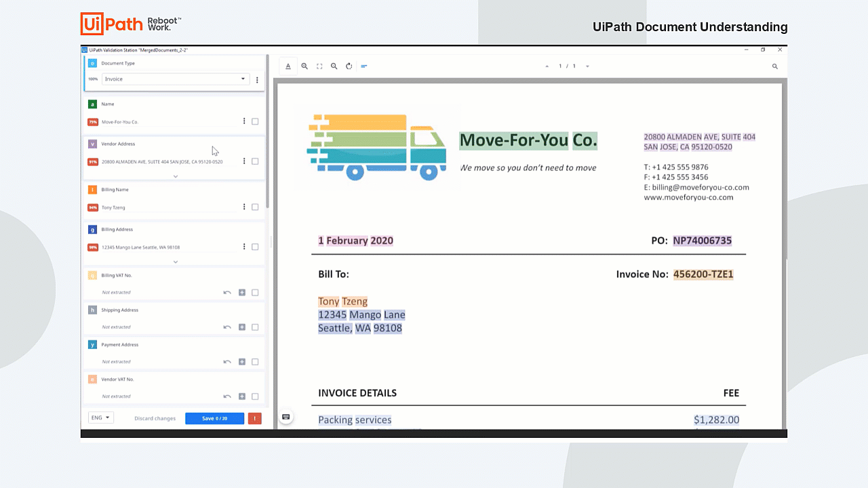Click the Seattle, WA 98108 text
The width and height of the screenshot is (868, 488).
pyautogui.click(x=360, y=328)
